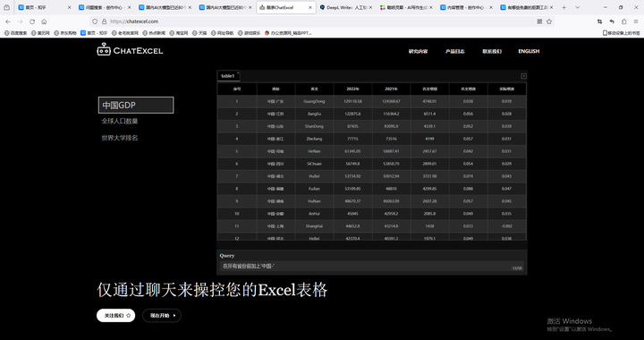The height and width of the screenshot is (340, 644).
Task: Click the -0.002 value cell
Action: (x=506, y=226)
